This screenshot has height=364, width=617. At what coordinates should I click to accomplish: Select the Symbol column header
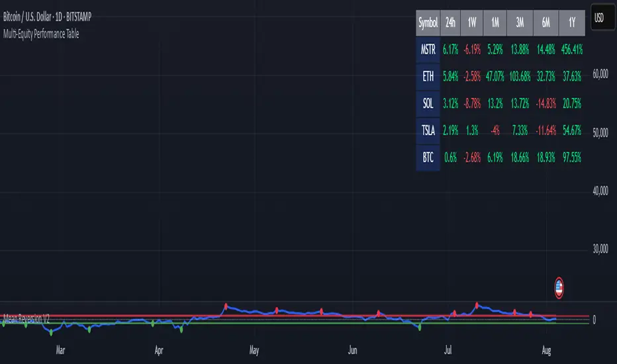coord(428,23)
